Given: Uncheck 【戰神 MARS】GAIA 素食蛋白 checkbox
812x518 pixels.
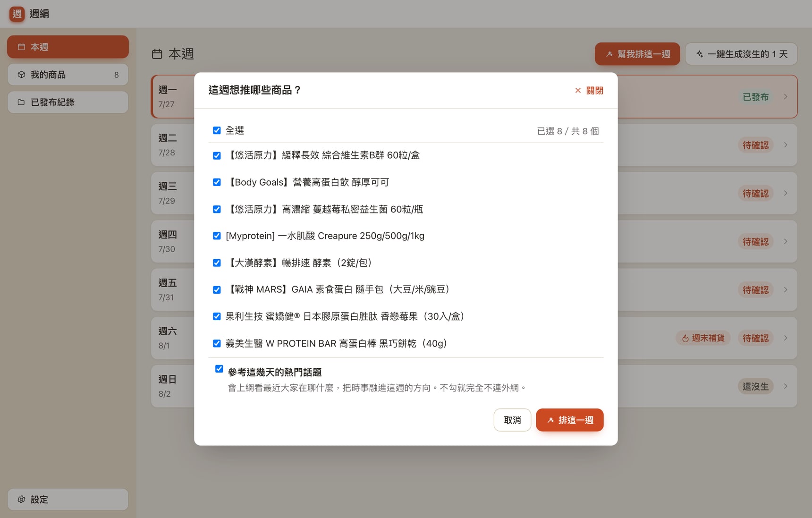Looking at the screenshot, I should pos(217,289).
